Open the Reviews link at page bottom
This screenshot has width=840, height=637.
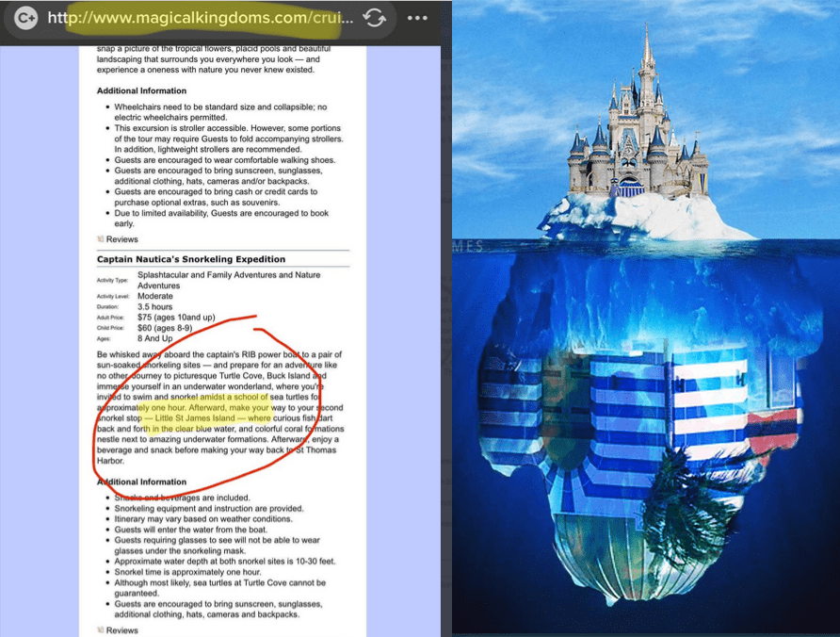pos(121,629)
